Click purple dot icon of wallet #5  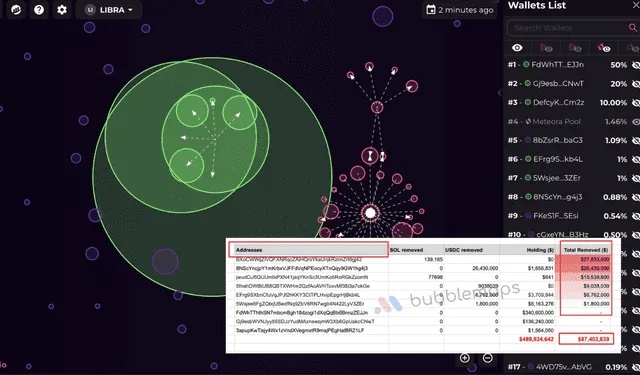(x=528, y=140)
